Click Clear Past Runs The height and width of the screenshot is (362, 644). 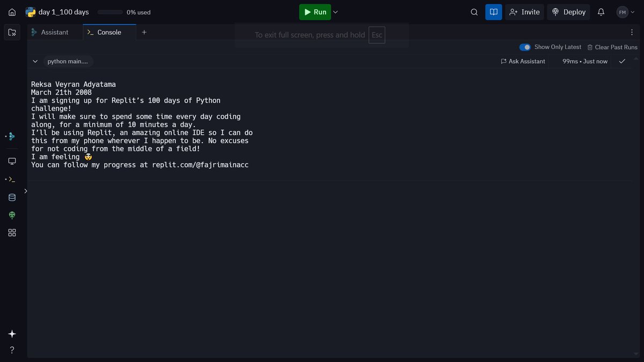coord(612,47)
